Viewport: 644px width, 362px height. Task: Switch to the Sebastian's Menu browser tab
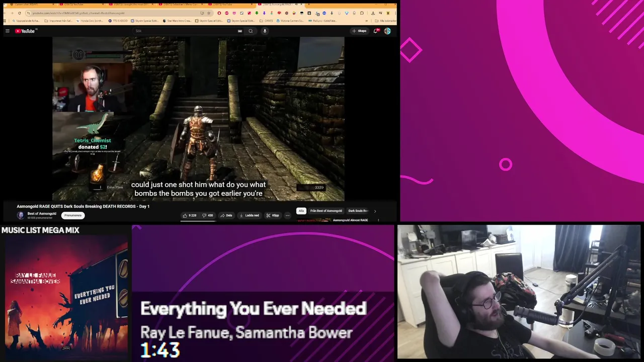tap(181, 4)
